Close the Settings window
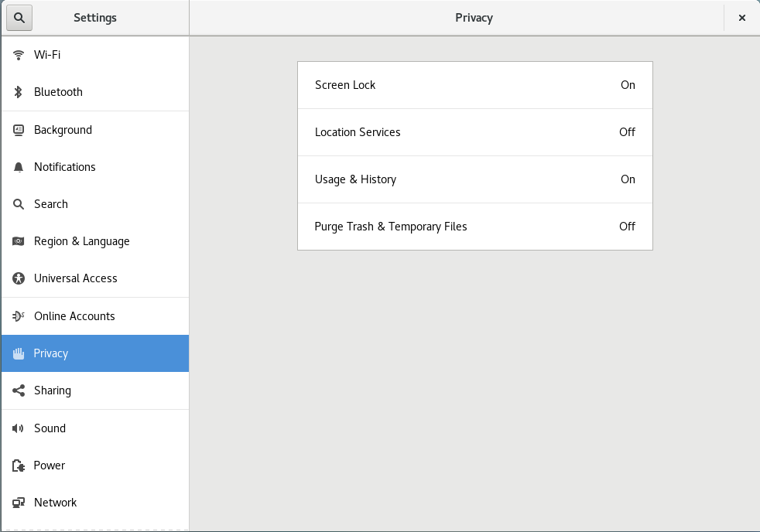 pos(741,18)
